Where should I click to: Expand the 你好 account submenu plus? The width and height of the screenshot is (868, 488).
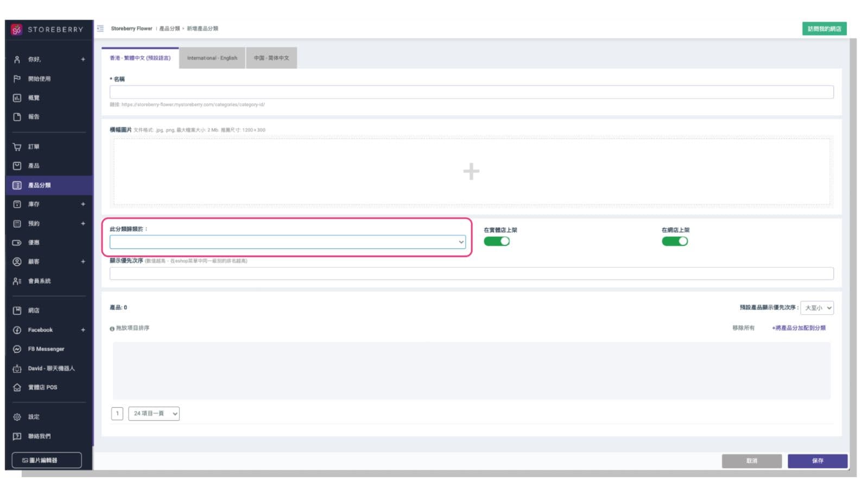pyautogui.click(x=83, y=59)
